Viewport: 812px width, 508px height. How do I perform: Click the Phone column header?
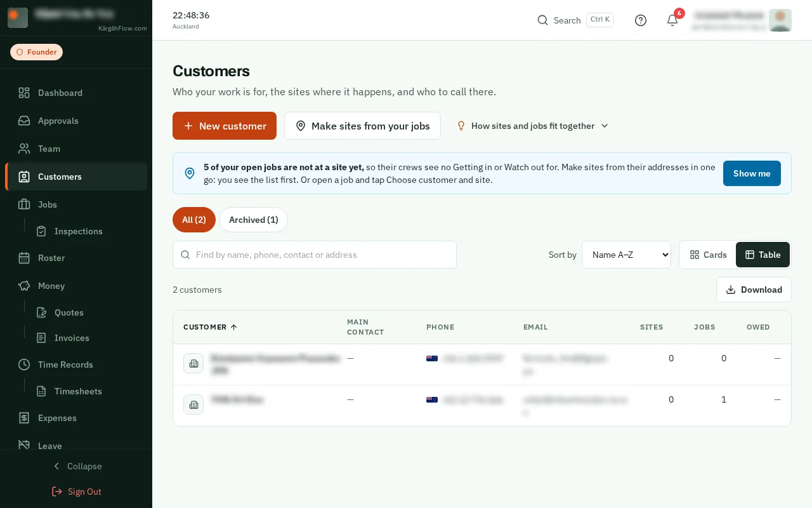coord(440,327)
